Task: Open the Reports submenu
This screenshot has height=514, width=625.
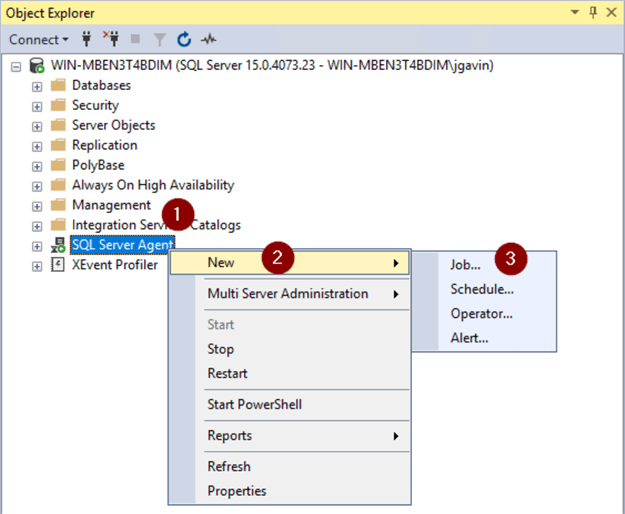Action: click(x=290, y=436)
